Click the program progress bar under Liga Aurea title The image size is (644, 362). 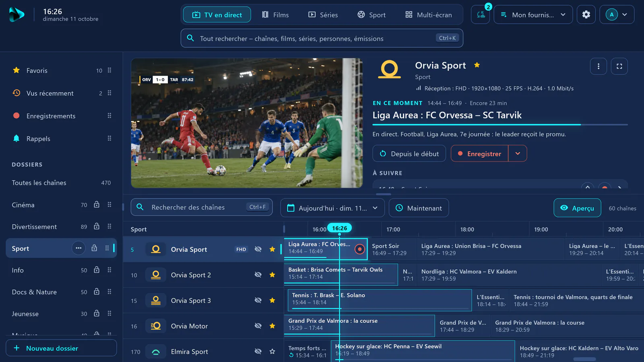500,125
